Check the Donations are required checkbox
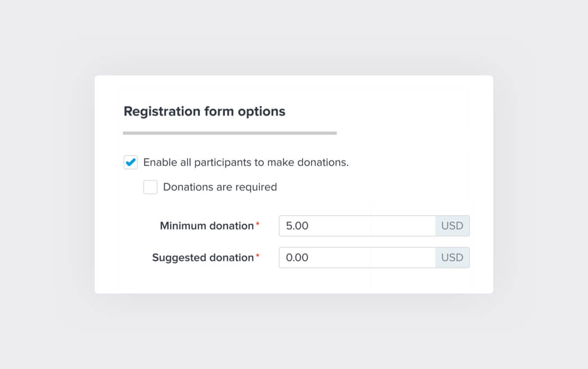 150,187
